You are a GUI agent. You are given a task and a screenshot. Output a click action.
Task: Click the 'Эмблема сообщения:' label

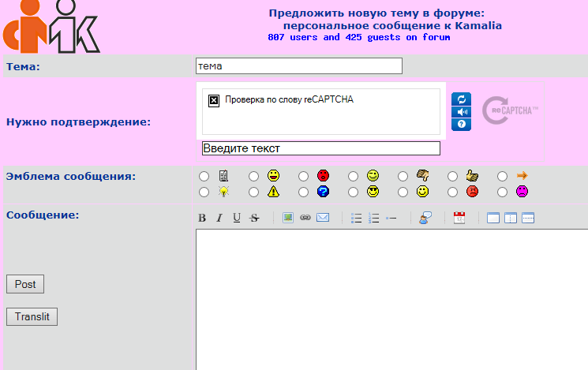click(71, 176)
